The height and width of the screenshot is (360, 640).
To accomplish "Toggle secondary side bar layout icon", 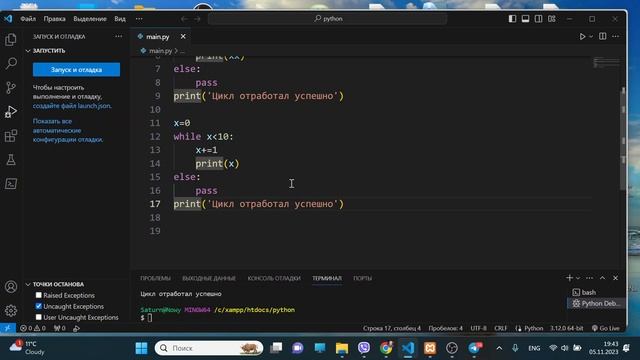I will click(x=538, y=19).
